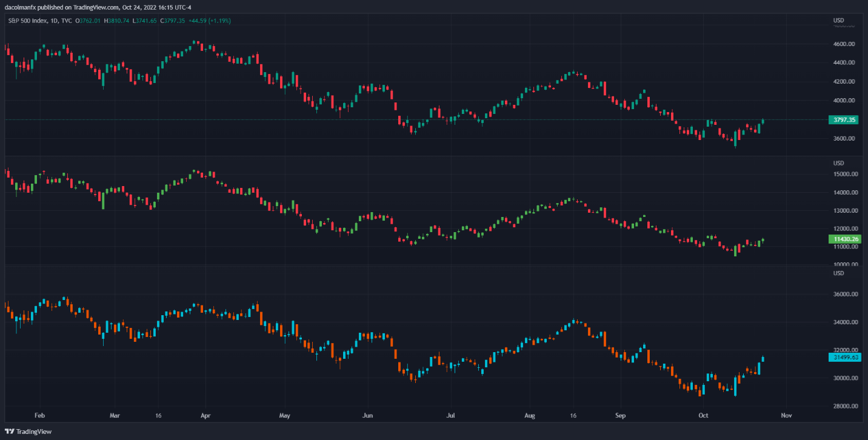Select the close value C3797.35
This screenshot has height=440, width=868.
[x=172, y=21]
